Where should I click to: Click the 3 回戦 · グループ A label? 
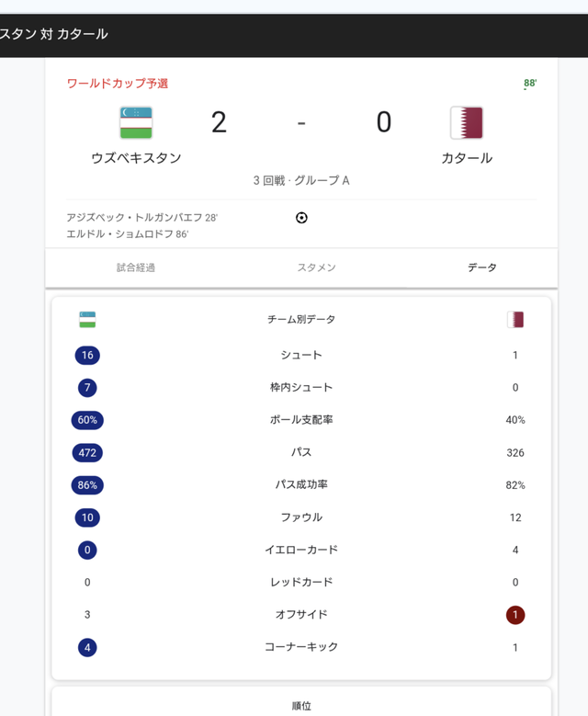click(301, 180)
